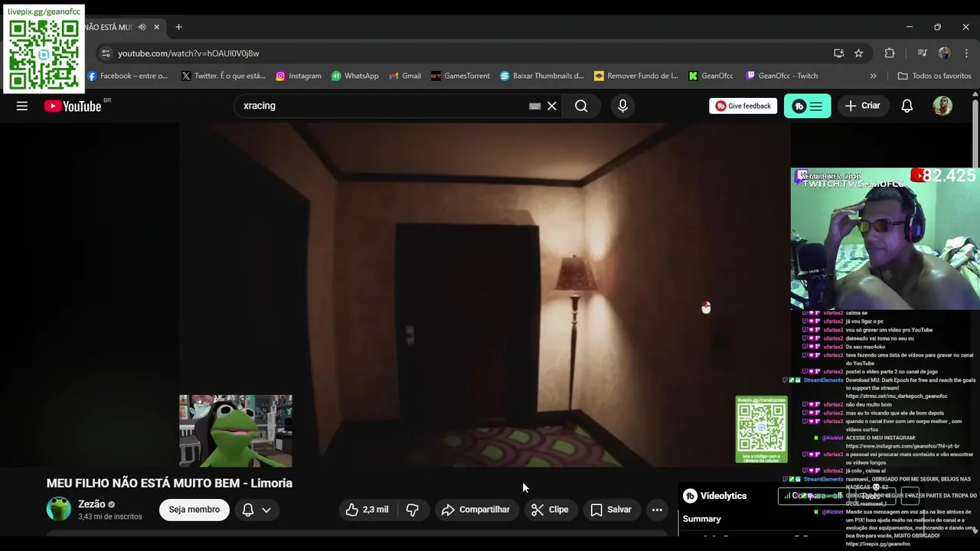Open the TubeBuddy menu button

point(807,106)
